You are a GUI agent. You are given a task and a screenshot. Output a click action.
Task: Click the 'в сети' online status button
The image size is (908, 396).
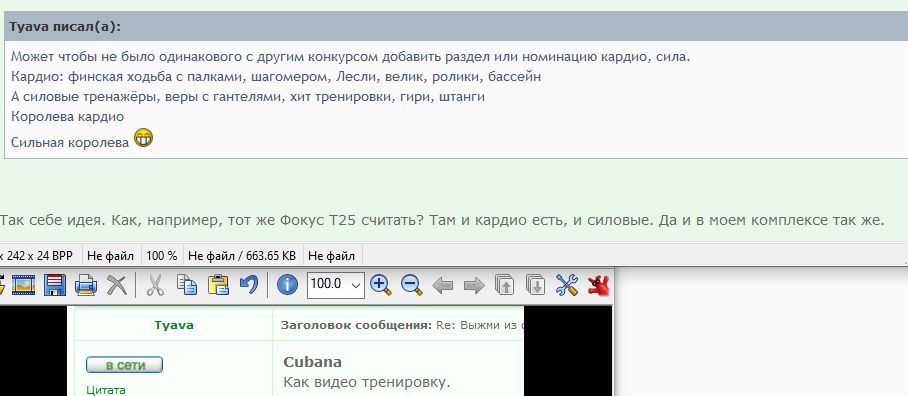click(x=125, y=365)
